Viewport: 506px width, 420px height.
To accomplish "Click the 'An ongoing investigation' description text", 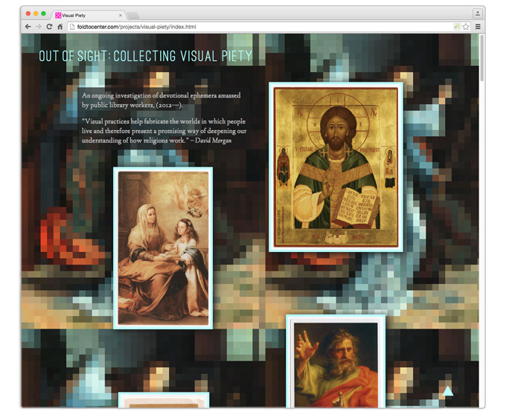I will pos(161,100).
